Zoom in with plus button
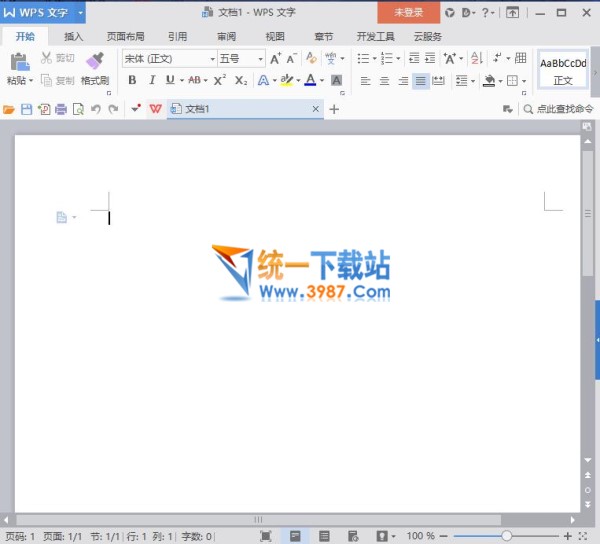 [568, 536]
